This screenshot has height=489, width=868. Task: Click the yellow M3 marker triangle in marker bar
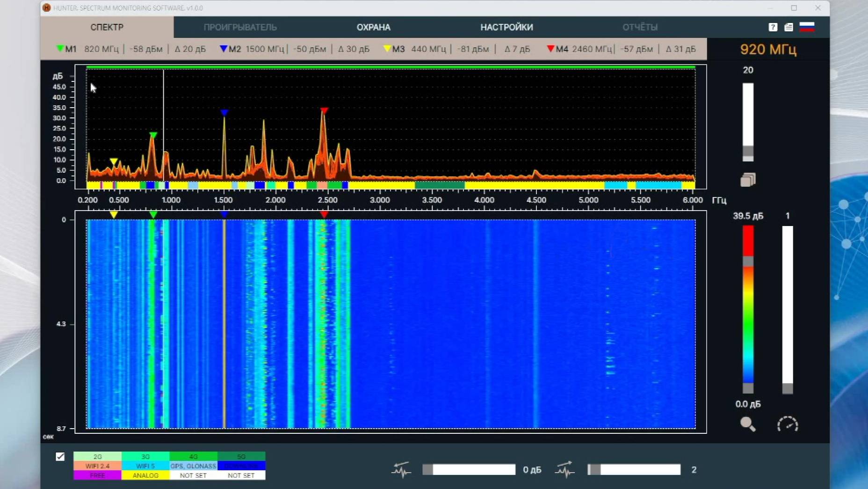[387, 48]
